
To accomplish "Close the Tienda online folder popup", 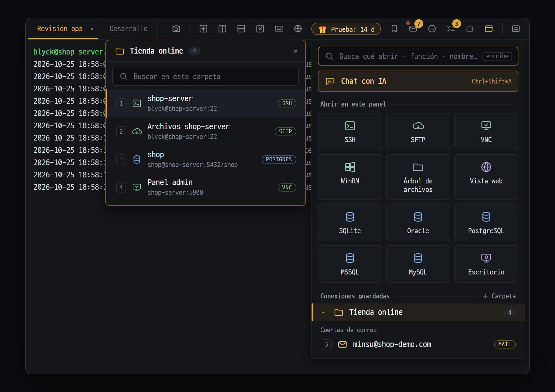I will [295, 51].
